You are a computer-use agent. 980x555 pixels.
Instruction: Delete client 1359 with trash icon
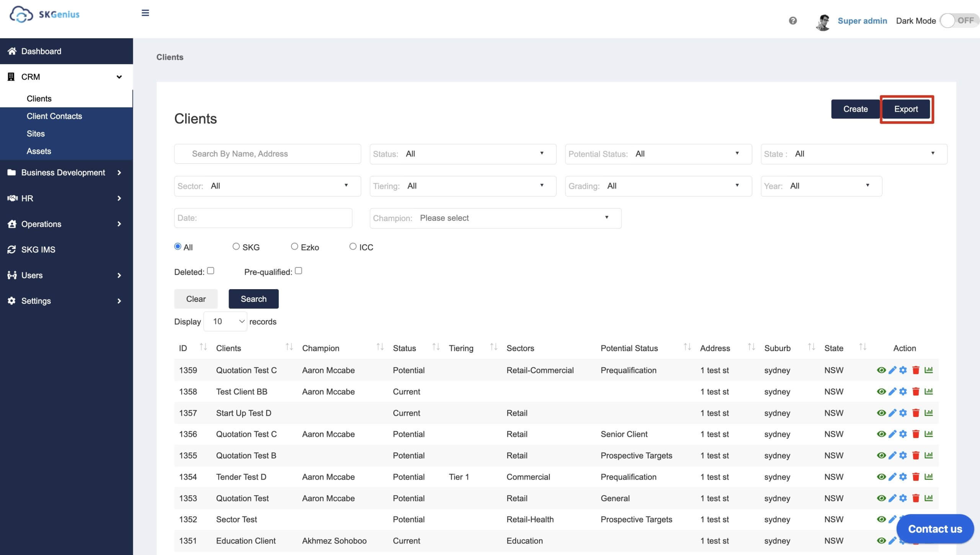tap(916, 370)
